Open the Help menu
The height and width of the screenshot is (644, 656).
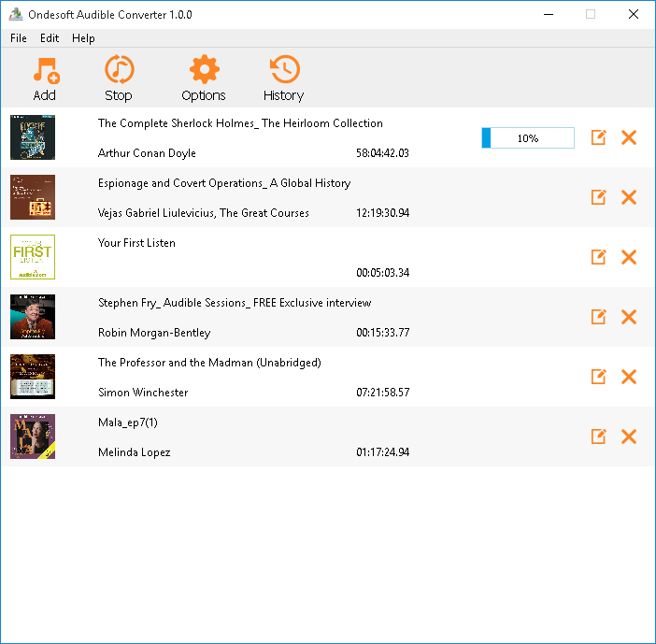click(83, 38)
